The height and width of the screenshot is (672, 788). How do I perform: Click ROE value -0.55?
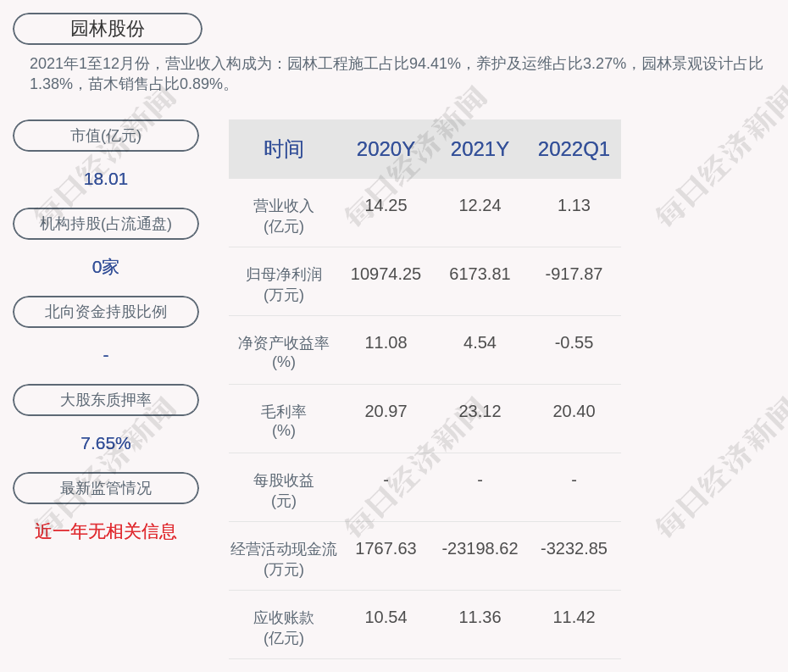(574, 343)
